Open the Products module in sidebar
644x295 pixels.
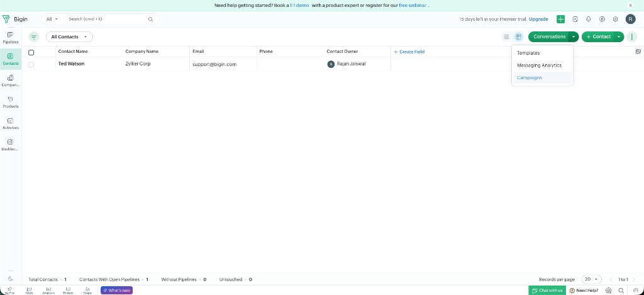(x=10, y=102)
